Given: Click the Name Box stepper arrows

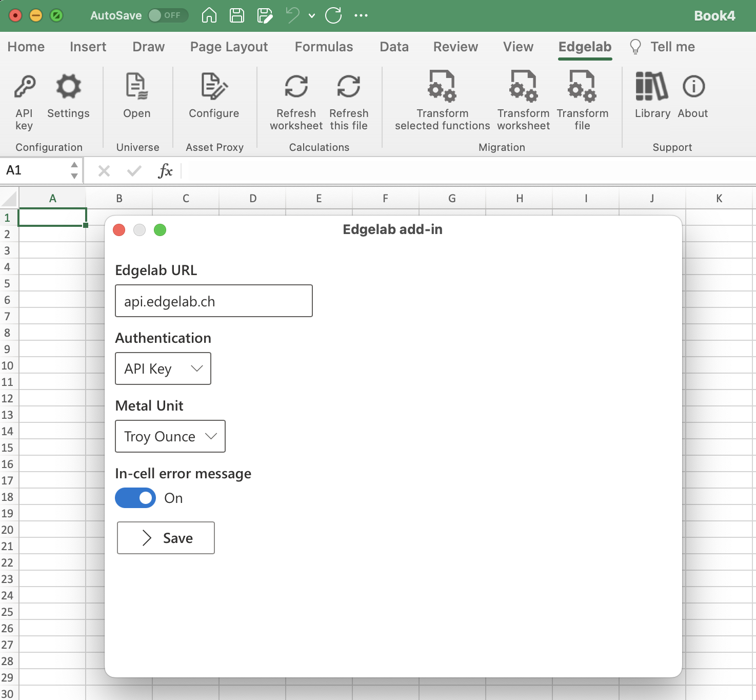Looking at the screenshot, I should point(74,170).
